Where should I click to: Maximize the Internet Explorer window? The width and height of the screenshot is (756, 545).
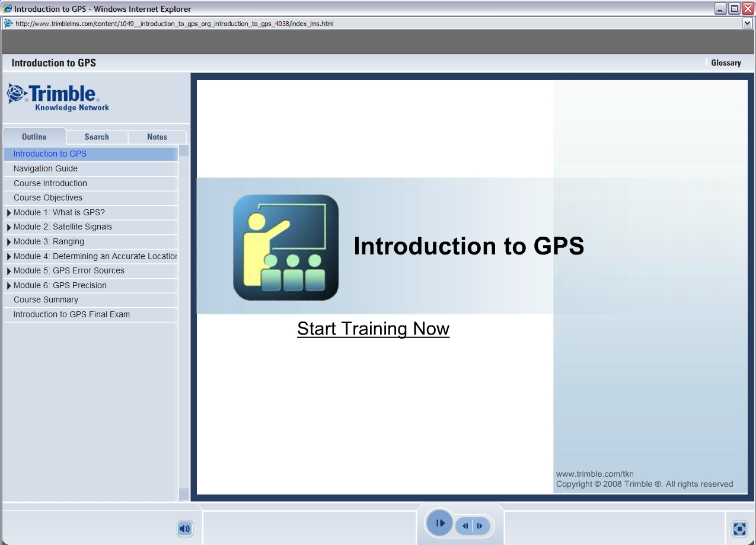tap(734, 9)
